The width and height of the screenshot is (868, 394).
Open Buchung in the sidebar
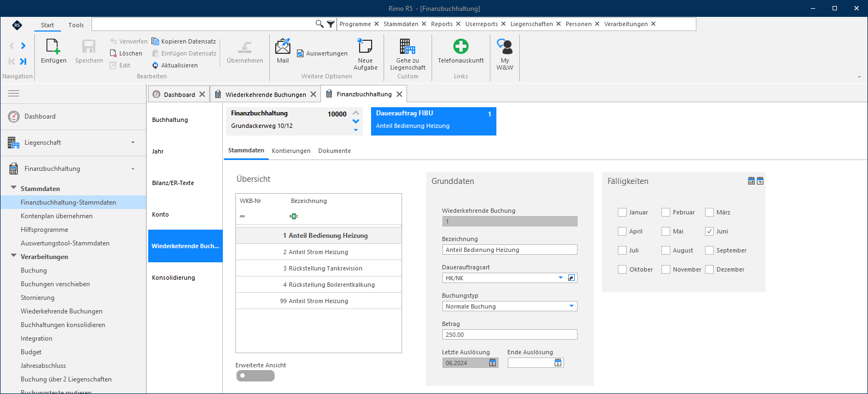pyautogui.click(x=34, y=270)
